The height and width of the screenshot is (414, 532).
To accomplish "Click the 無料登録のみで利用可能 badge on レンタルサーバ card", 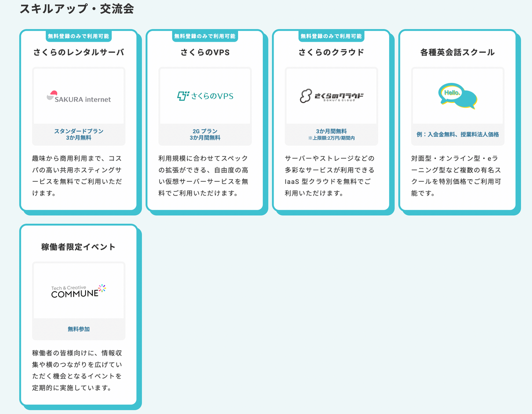I will (x=78, y=36).
